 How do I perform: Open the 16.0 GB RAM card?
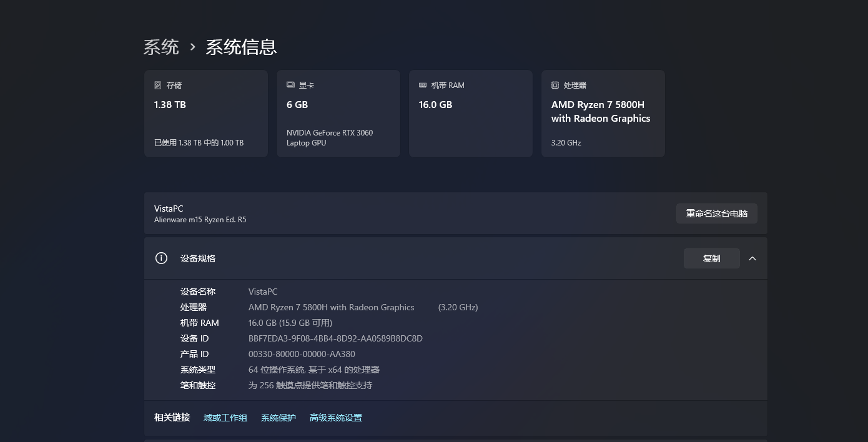click(471, 114)
